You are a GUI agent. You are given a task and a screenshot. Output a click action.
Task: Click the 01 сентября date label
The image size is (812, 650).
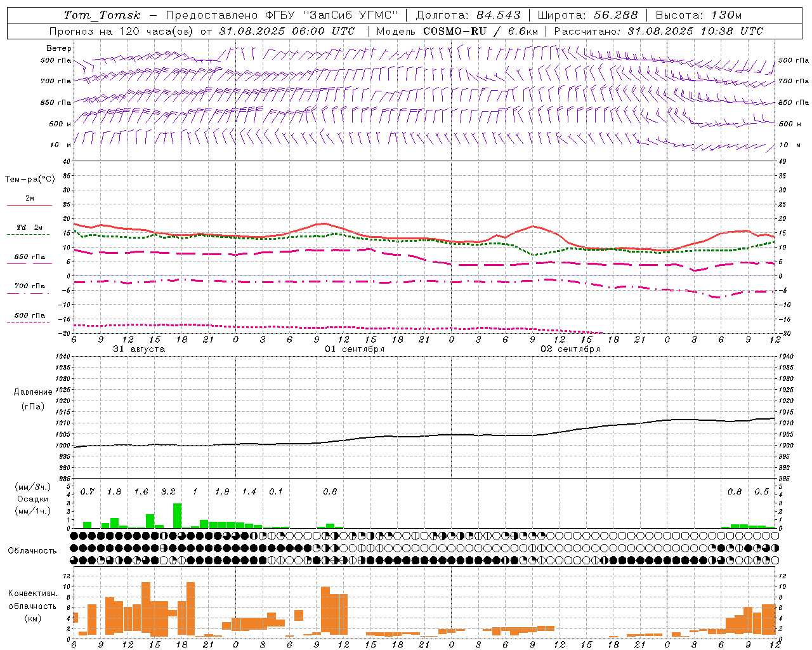355,348
